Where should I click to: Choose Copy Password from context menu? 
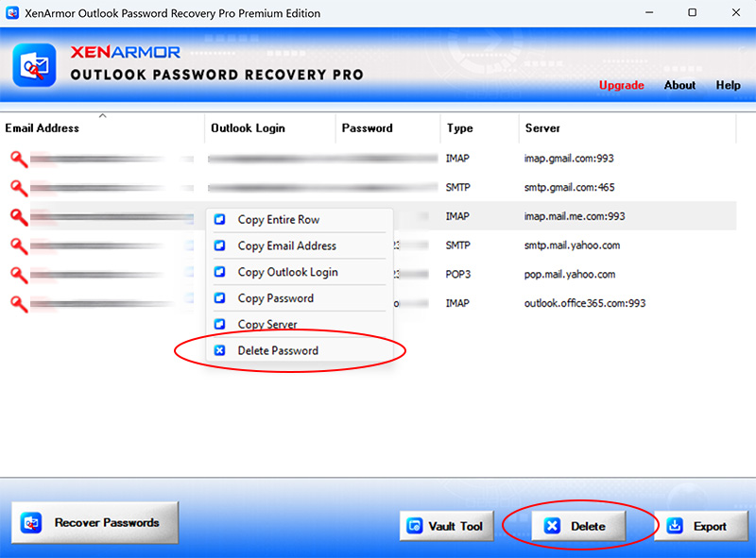tap(300, 298)
